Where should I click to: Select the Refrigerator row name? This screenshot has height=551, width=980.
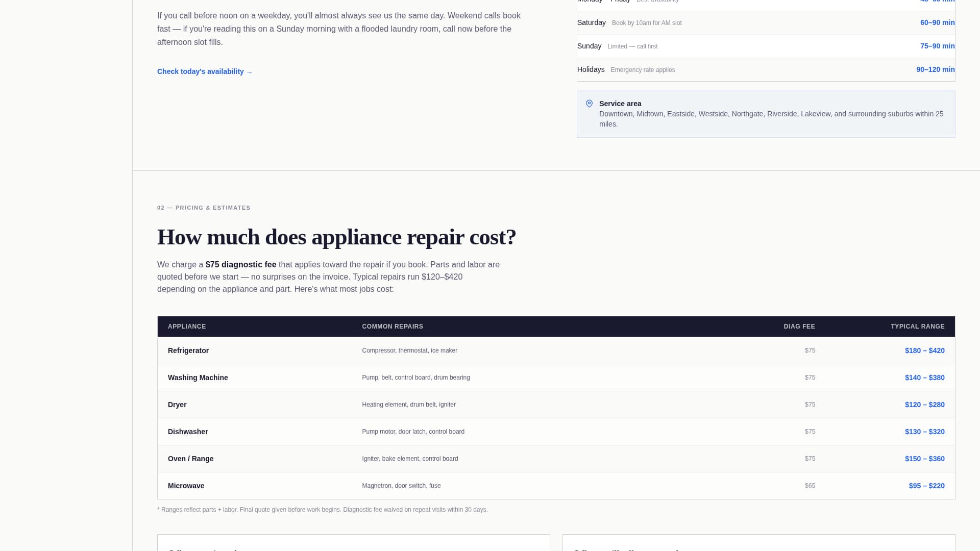pyautogui.click(x=188, y=350)
